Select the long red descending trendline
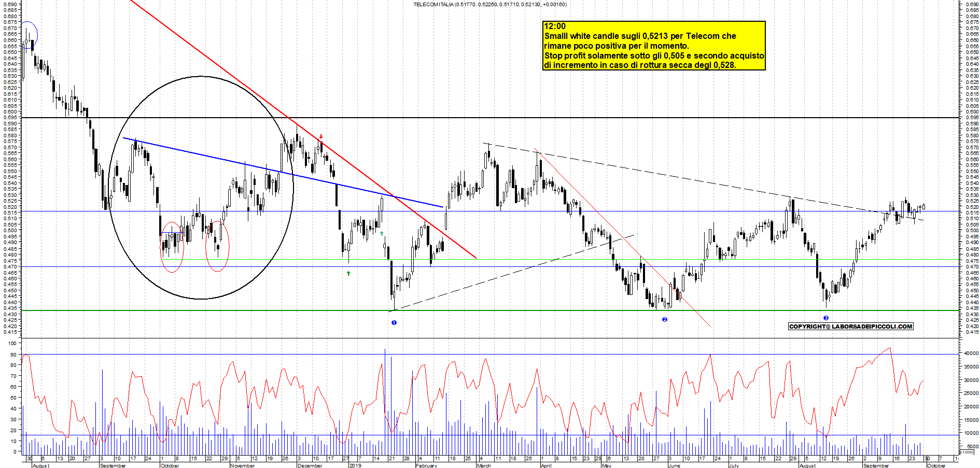 (x=303, y=129)
